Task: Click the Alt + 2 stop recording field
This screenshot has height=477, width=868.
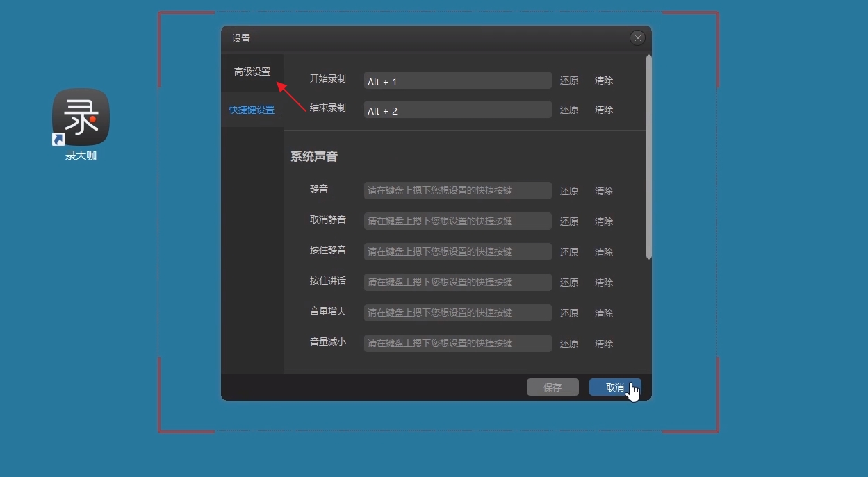Action: click(457, 110)
